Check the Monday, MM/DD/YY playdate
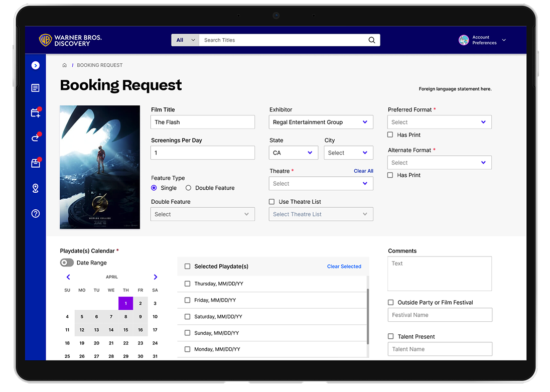The width and height of the screenshot is (550, 392). click(187, 349)
